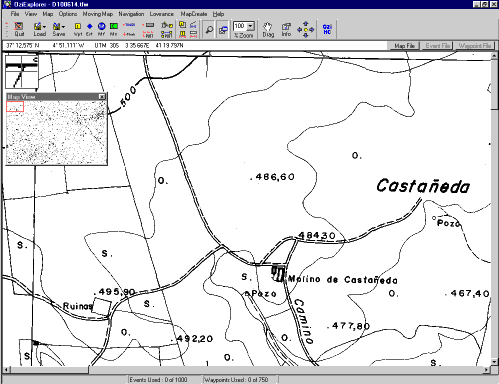Open the Moving Map menu
499x384 pixels.
[98, 14]
